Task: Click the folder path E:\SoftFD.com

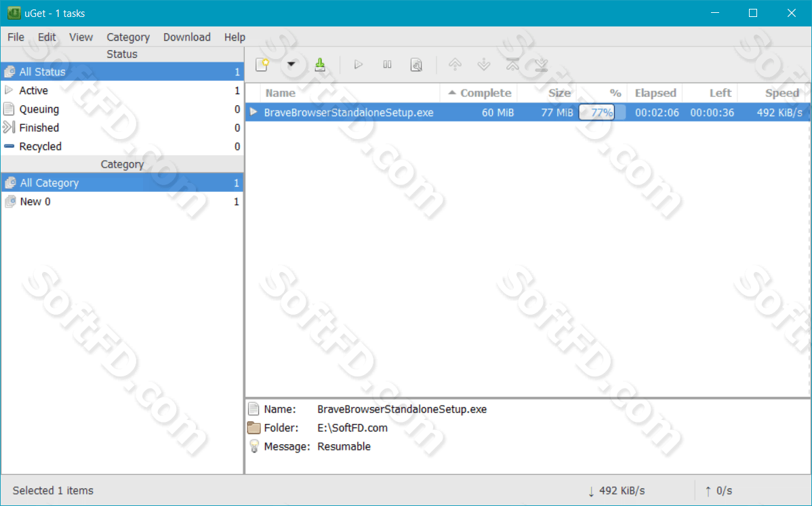Action: [352, 428]
